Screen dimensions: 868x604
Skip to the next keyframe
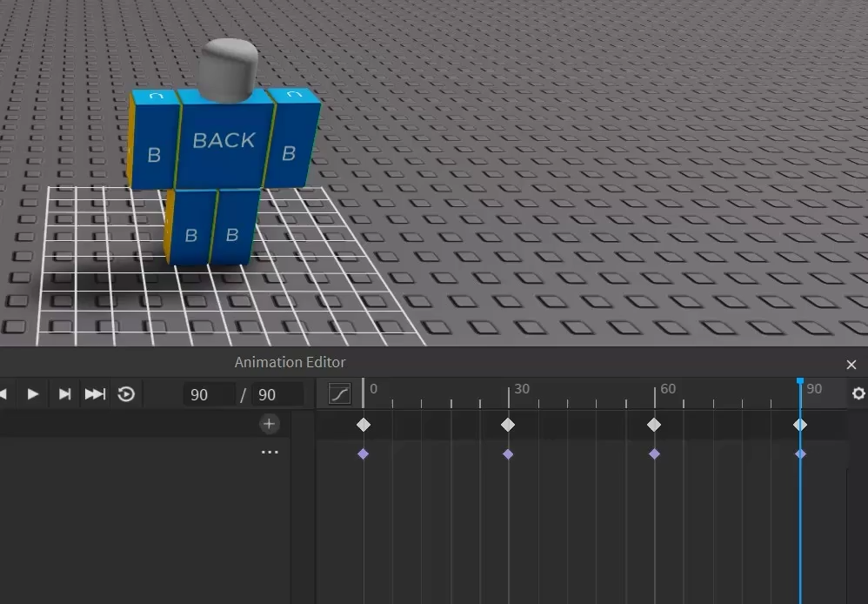pyautogui.click(x=63, y=393)
